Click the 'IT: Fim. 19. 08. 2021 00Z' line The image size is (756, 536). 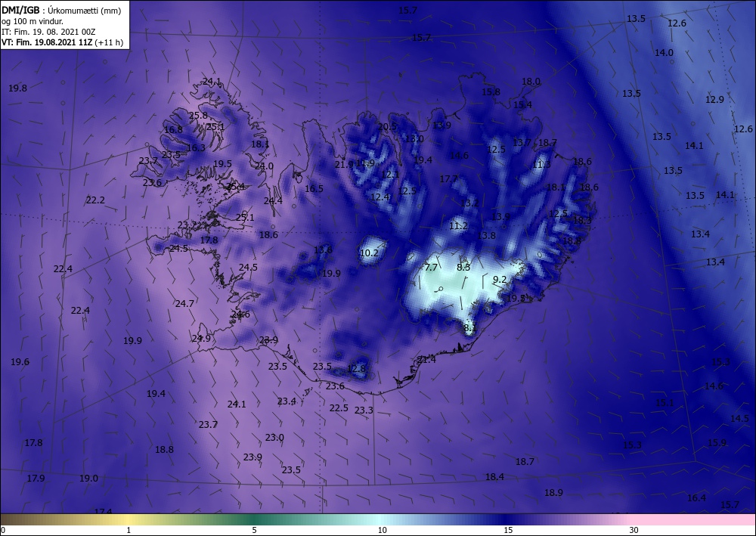coord(48,32)
